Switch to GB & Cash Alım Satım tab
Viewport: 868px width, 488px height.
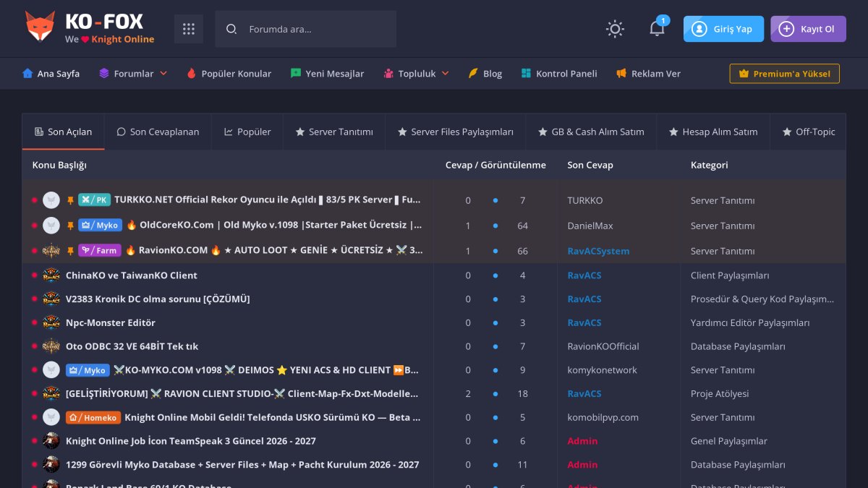[592, 132]
